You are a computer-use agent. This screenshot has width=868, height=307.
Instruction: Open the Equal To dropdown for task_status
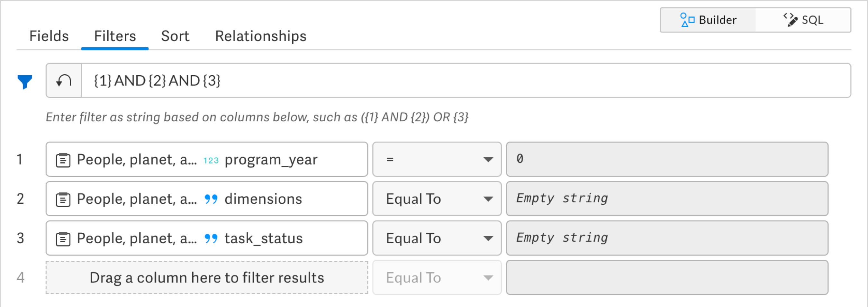(437, 238)
